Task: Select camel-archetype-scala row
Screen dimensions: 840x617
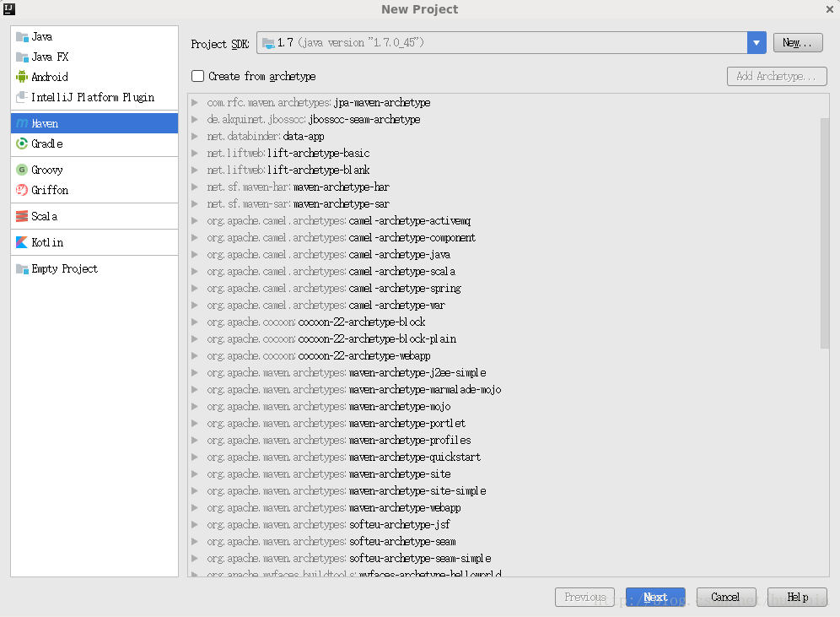Action: [x=504, y=271]
